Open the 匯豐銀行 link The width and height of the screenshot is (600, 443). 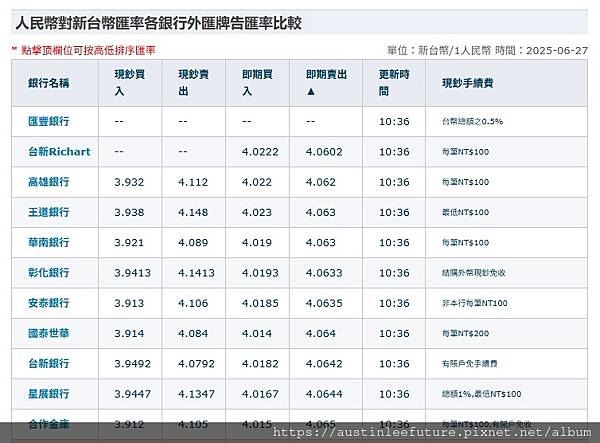[49, 122]
